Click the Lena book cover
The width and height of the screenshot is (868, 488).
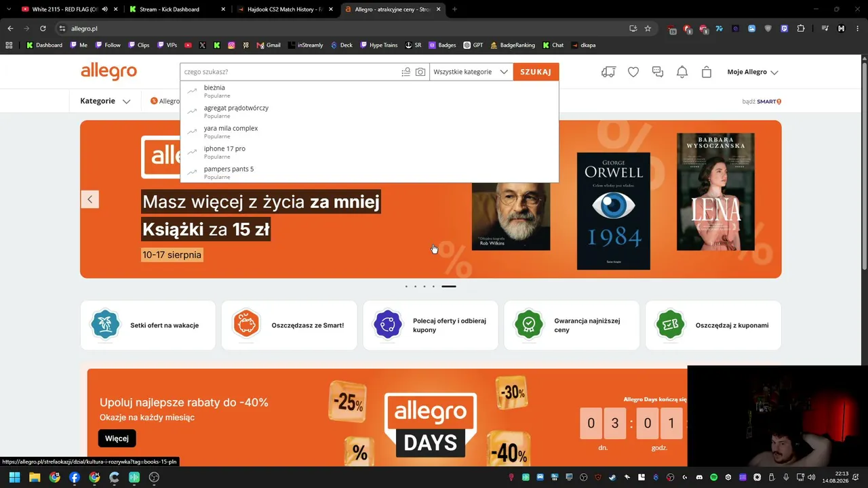tap(715, 192)
